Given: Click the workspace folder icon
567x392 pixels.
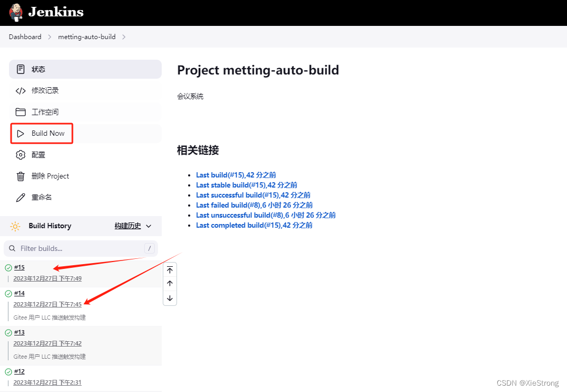Looking at the screenshot, I should click(21, 112).
